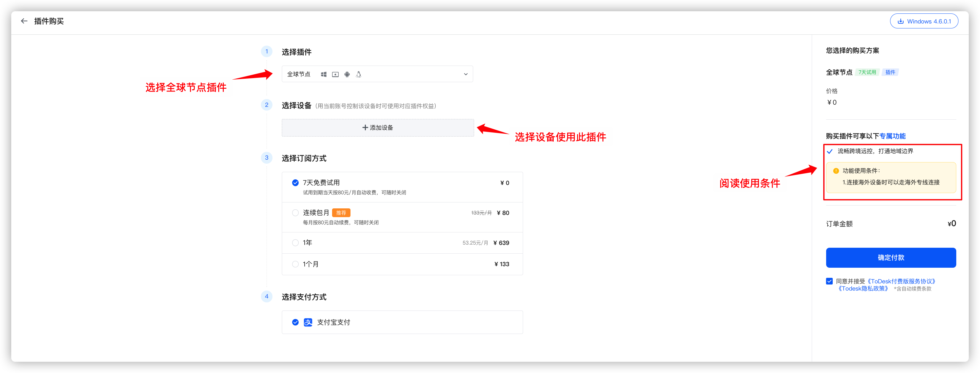
Task: Select 支付宝支付 payment method
Action: tap(402, 322)
